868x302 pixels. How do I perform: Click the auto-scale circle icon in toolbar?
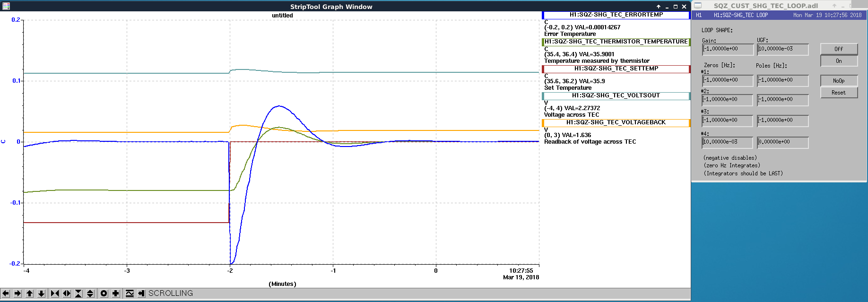[104, 293]
